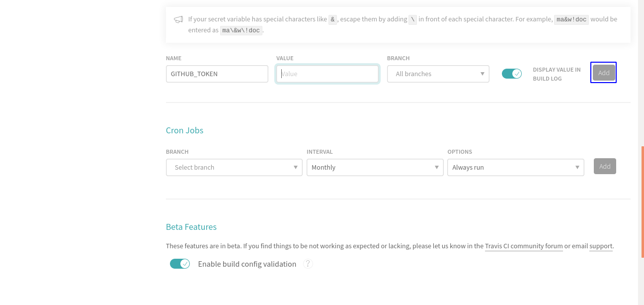The image size is (644, 305).
Task: Toggle the display value in build log switch
Action: (x=512, y=74)
